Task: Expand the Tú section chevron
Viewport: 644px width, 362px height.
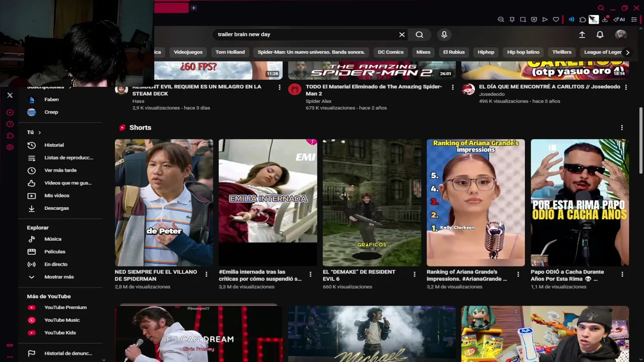Action: point(39,132)
